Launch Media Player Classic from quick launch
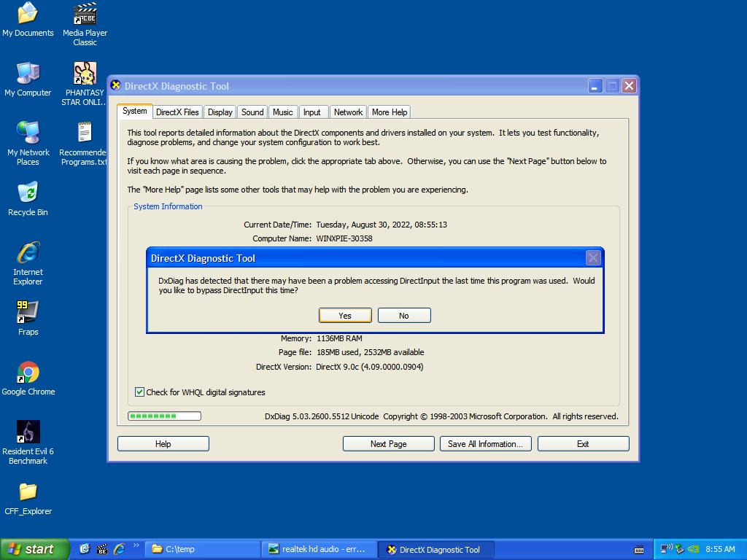The image size is (747, 560). 102,550
